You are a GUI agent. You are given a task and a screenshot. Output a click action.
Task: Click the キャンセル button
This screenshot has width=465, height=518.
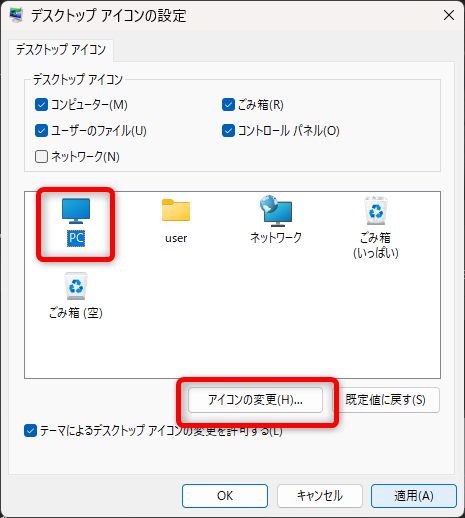click(x=320, y=496)
